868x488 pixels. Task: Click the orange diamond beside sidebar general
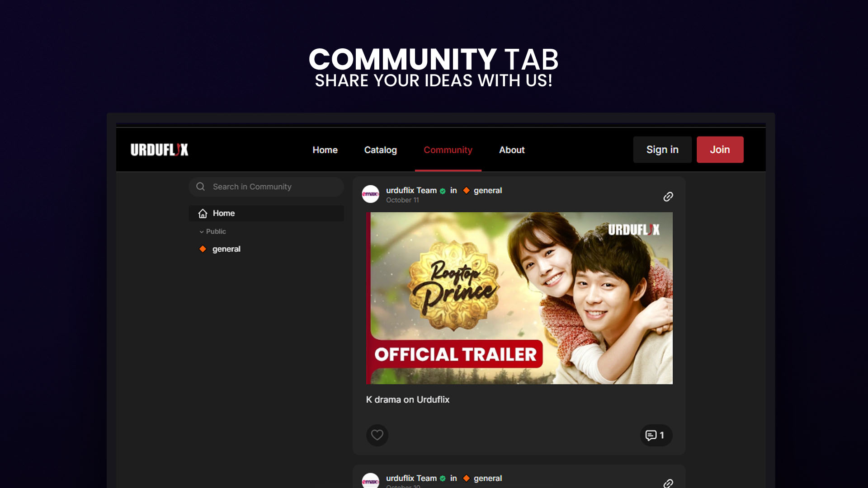click(x=203, y=249)
